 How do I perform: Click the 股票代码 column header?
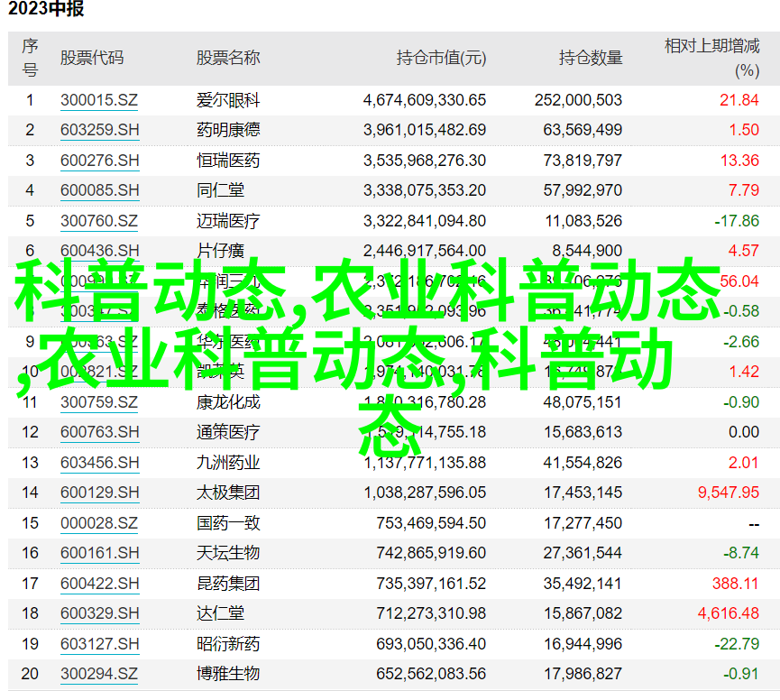pos(92,59)
